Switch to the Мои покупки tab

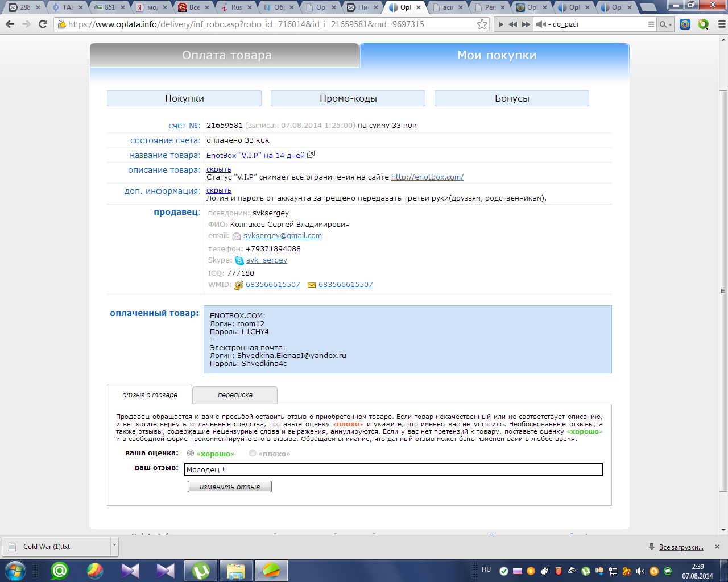pyautogui.click(x=495, y=55)
